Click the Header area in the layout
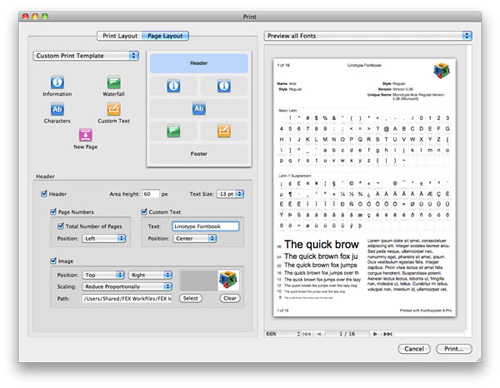The width and height of the screenshot is (500, 388). pos(199,63)
